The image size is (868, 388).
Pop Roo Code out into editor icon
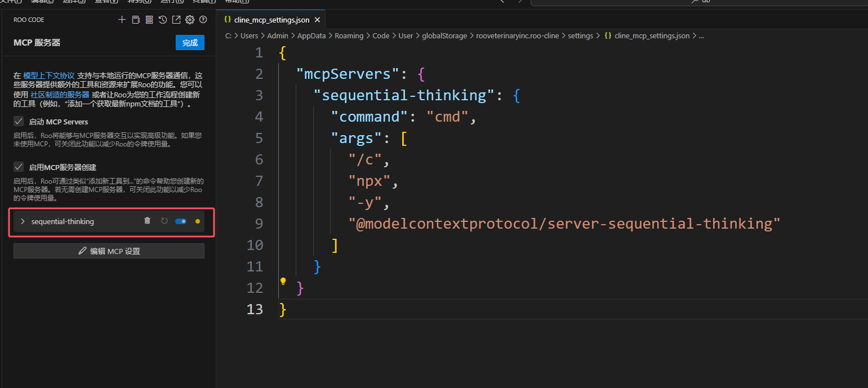(176, 20)
